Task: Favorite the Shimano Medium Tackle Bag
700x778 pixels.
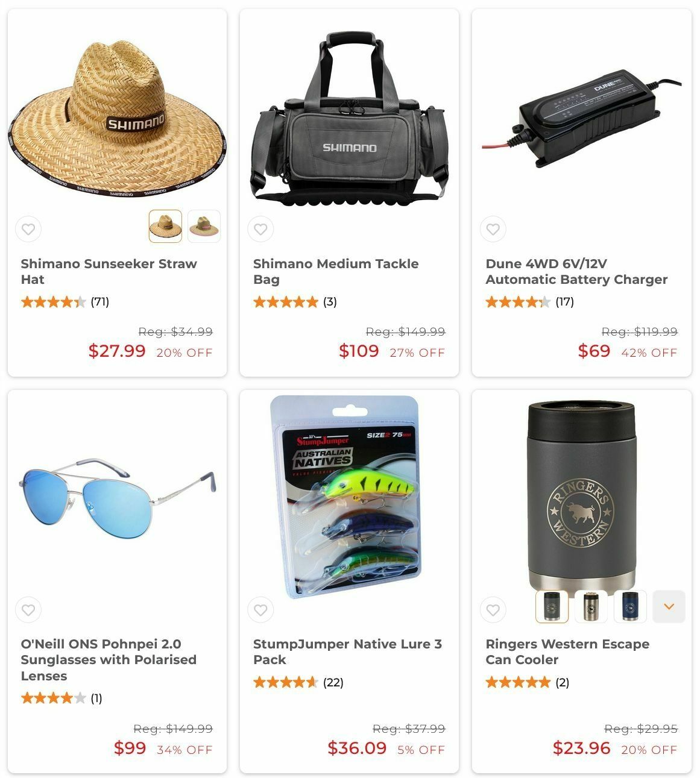Action: click(260, 229)
